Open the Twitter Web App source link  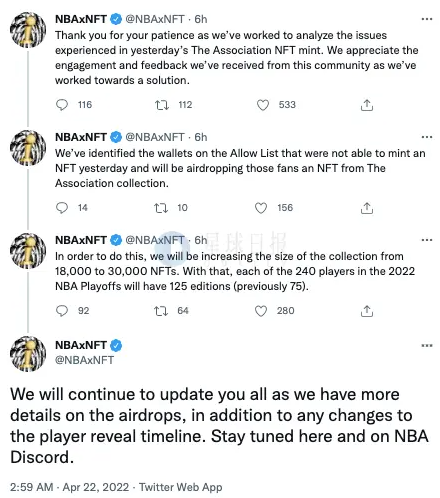tap(181, 487)
